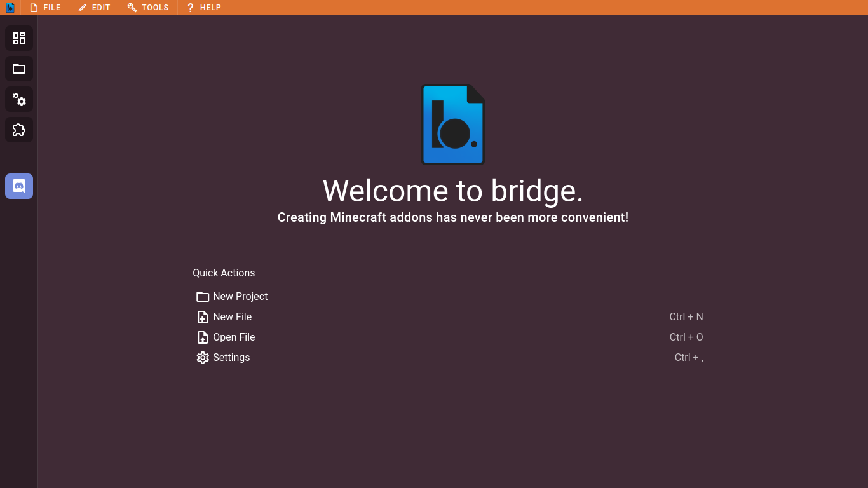Viewport: 868px width, 488px height.
Task: Open the Help menu
Action: [x=203, y=8]
